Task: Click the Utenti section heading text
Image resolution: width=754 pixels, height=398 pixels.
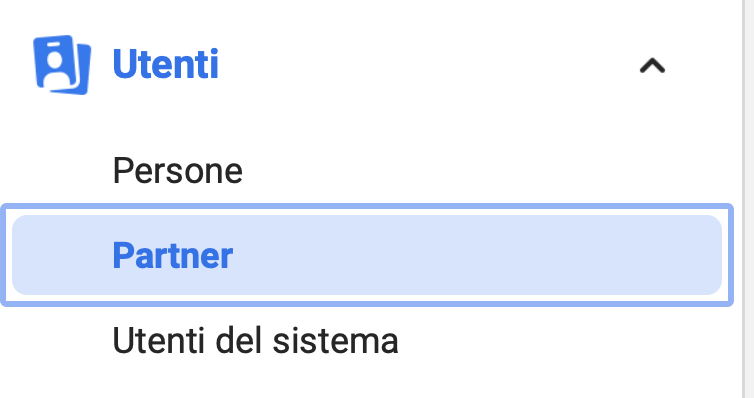Action: coord(165,64)
